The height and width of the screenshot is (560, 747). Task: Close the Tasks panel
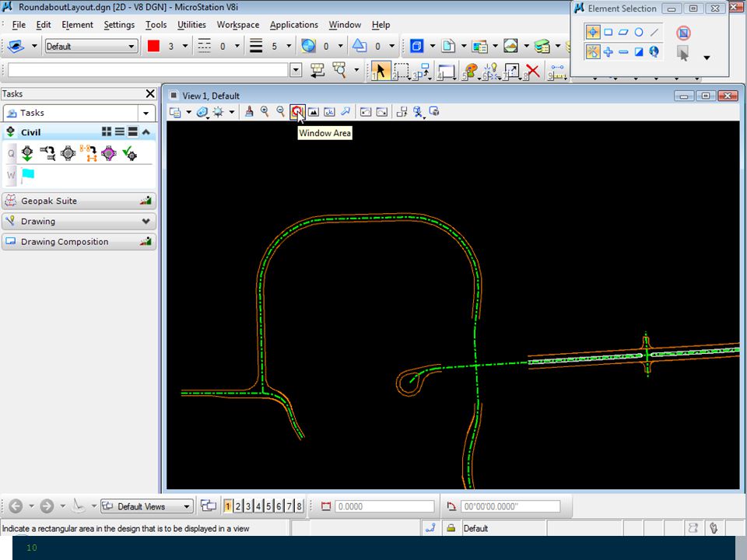point(150,94)
